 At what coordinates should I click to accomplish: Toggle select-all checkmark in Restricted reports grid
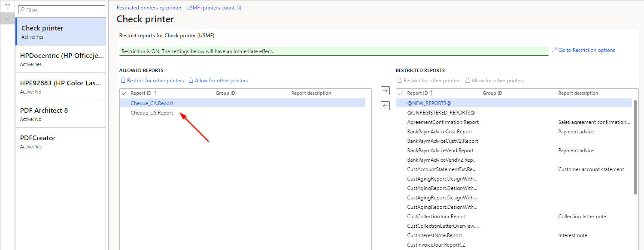[x=401, y=93]
